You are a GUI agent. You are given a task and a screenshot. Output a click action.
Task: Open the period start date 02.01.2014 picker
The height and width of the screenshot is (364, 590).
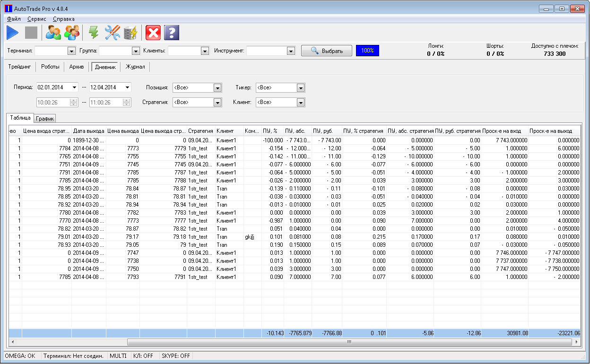pyautogui.click(x=74, y=87)
